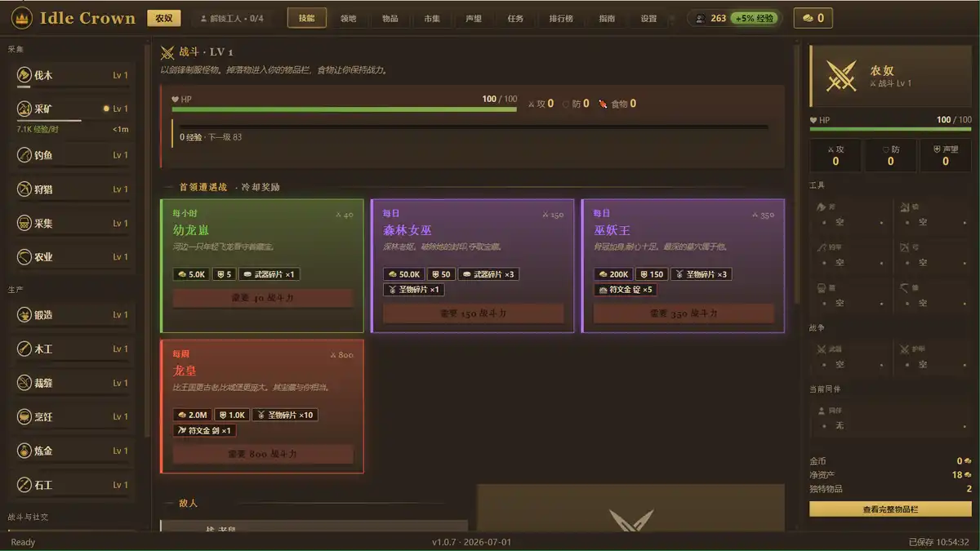Click the large crossed swords 农奴 avatar

point(840,76)
